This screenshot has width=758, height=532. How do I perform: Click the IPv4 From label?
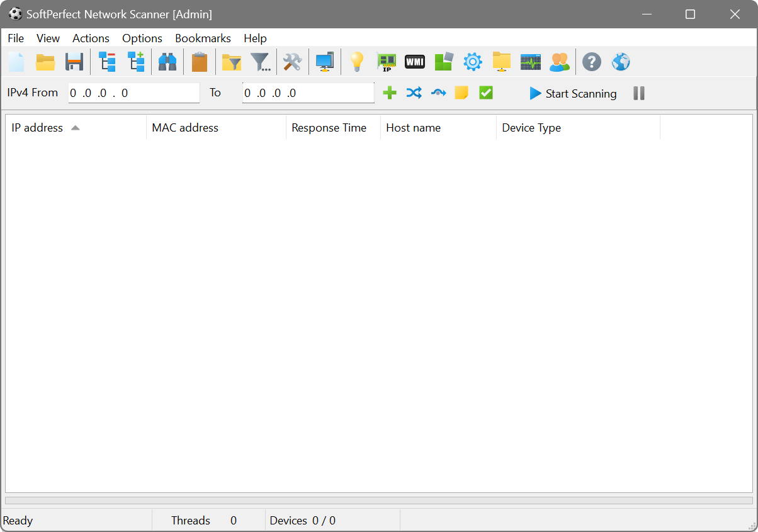click(x=33, y=93)
